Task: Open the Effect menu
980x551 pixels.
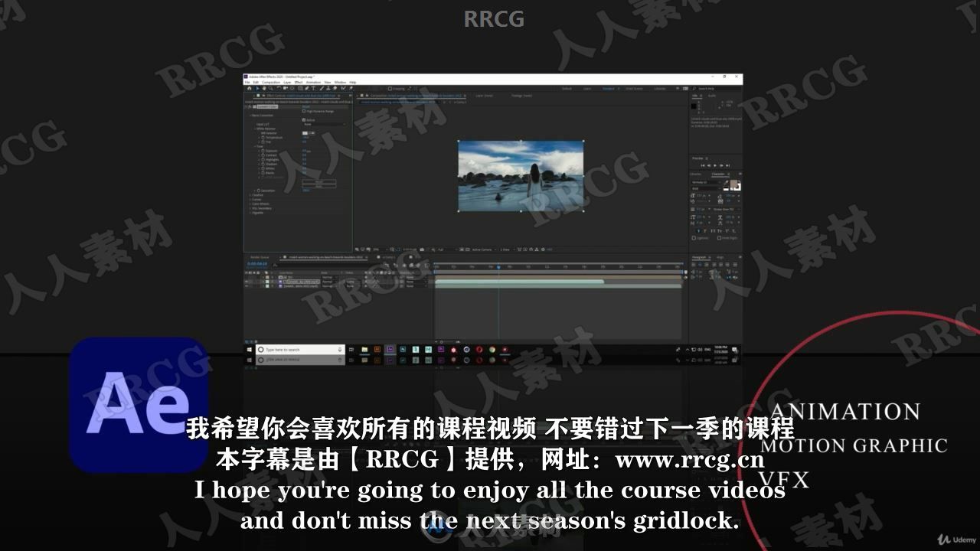Action: click(x=299, y=82)
